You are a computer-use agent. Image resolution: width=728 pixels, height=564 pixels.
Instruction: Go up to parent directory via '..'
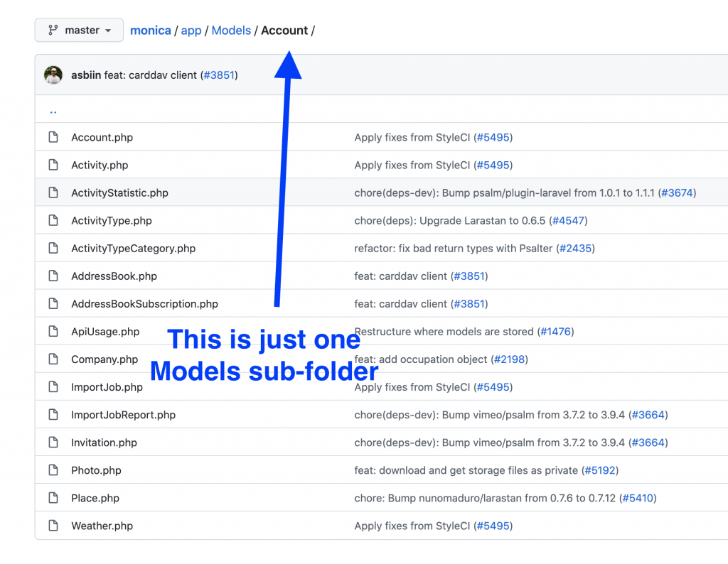point(53,111)
